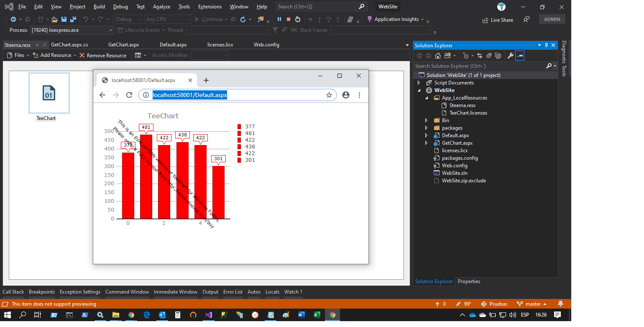This screenshot has width=644, height=327.
Task: Click the Save All multiple-floppy icon
Action: pyautogui.click(x=73, y=19)
